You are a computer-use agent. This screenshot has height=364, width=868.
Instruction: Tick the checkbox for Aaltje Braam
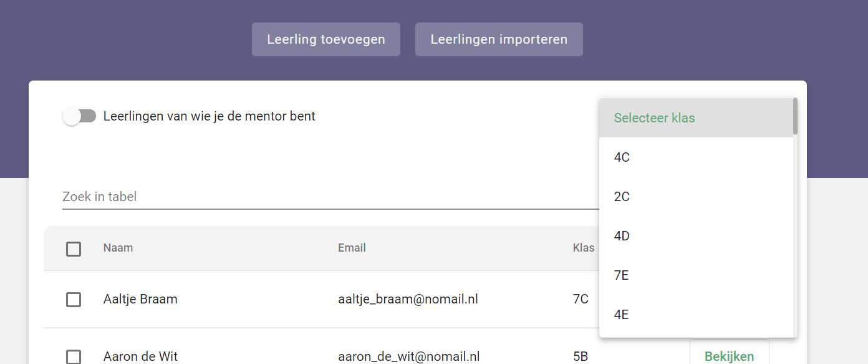[x=74, y=300]
